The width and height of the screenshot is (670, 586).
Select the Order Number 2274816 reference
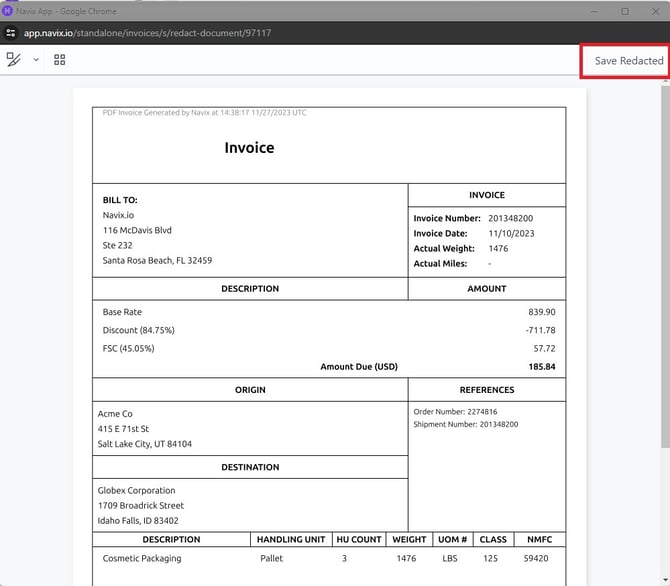click(455, 412)
